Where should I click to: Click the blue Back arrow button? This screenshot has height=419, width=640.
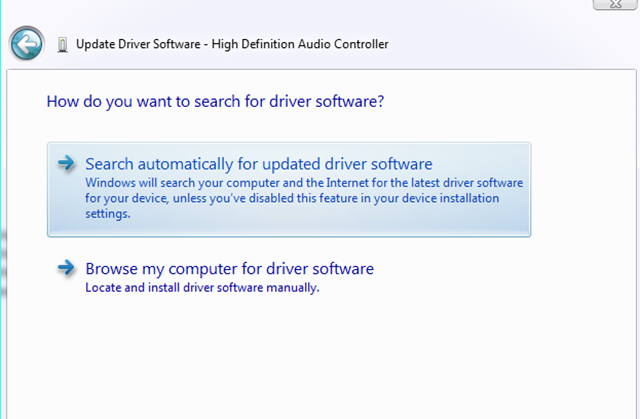(x=27, y=44)
